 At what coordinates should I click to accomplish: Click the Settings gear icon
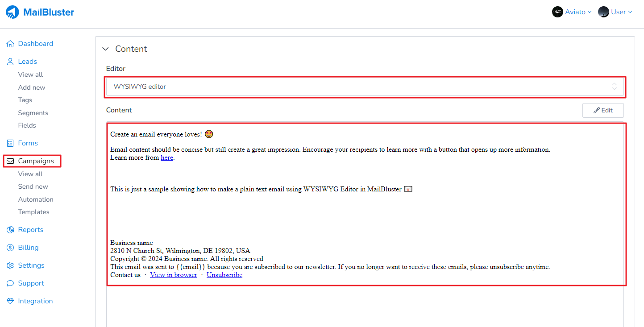click(10, 265)
